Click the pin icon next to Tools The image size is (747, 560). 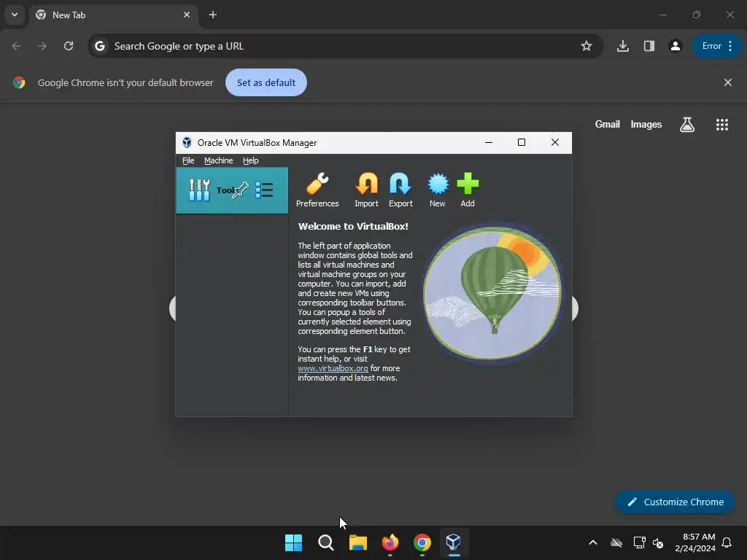tap(240, 190)
